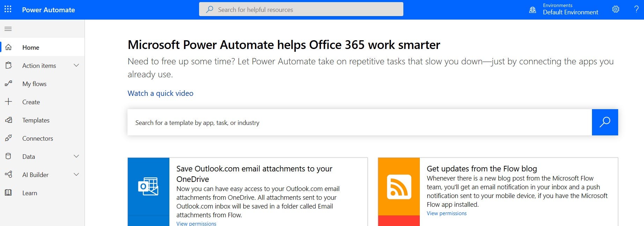The height and width of the screenshot is (226, 644).
Task: Open Get updates from the Flow blog
Action: point(482,169)
